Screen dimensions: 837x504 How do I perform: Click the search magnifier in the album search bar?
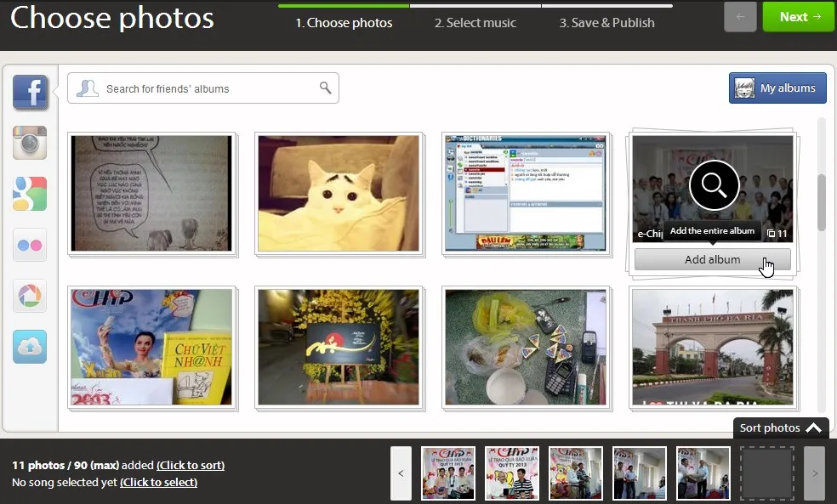coord(326,88)
